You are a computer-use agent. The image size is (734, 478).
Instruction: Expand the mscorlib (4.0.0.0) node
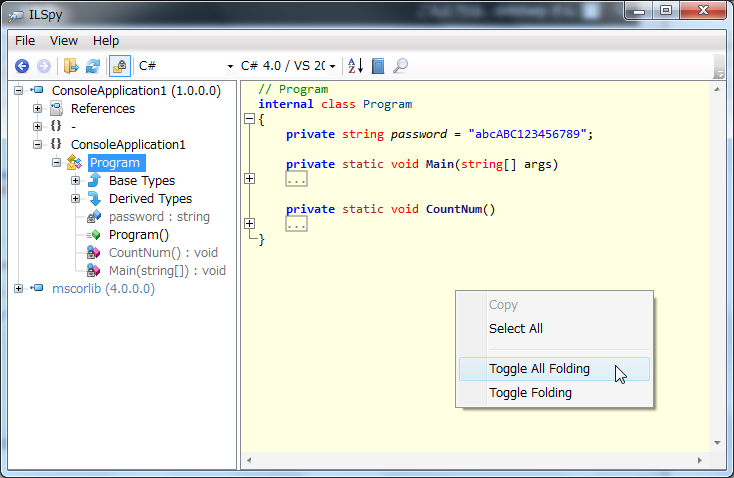tap(18, 288)
